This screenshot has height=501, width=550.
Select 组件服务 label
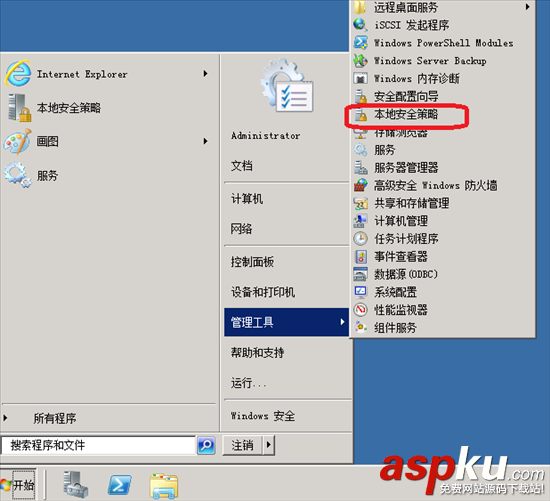395,327
